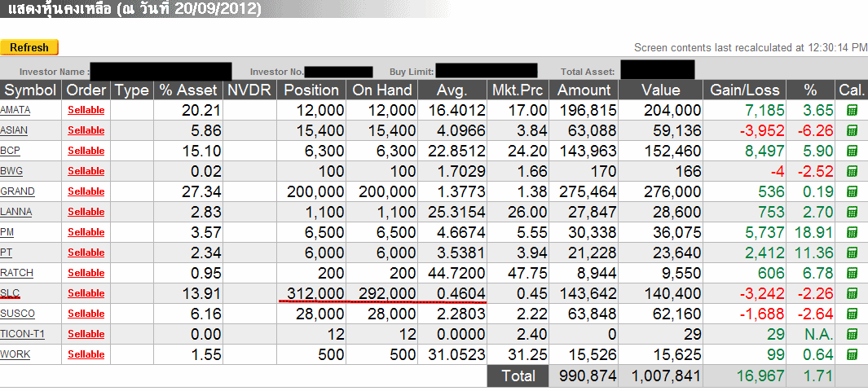Open the SUSCO symbol link
868x391 pixels.
pos(18,314)
